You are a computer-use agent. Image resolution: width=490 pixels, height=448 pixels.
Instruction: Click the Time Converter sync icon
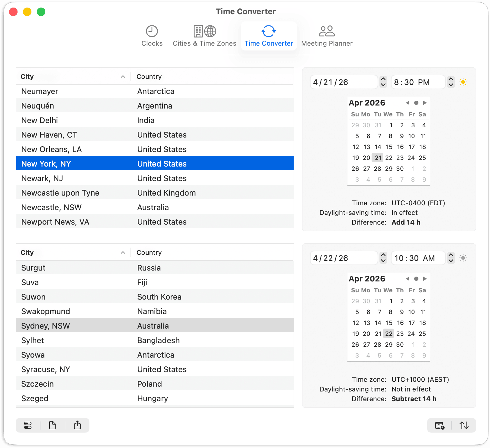tap(268, 31)
